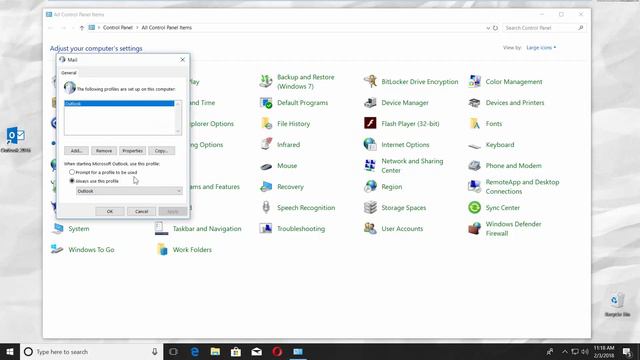Cancel the Mail dialog
The width and height of the screenshot is (640, 360).
click(142, 211)
